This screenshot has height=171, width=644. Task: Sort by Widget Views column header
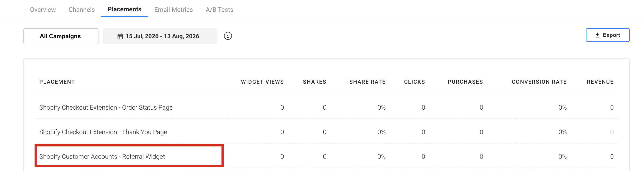coord(262,82)
